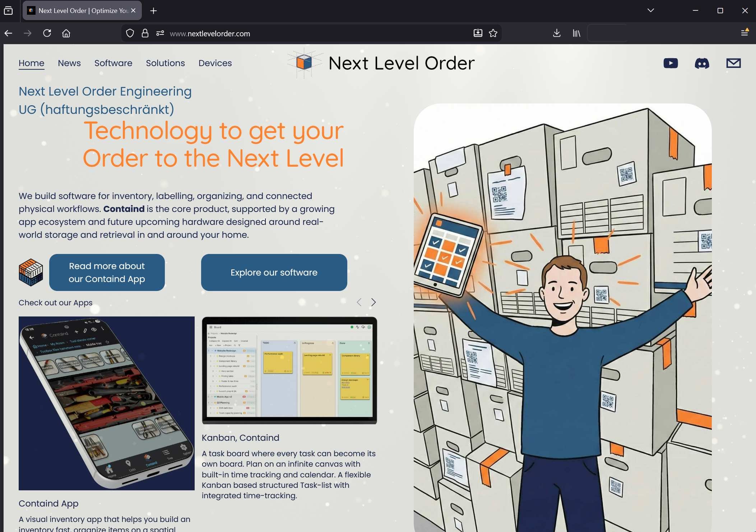Open the YouTube channel icon
The height and width of the screenshot is (532, 756).
coord(671,63)
